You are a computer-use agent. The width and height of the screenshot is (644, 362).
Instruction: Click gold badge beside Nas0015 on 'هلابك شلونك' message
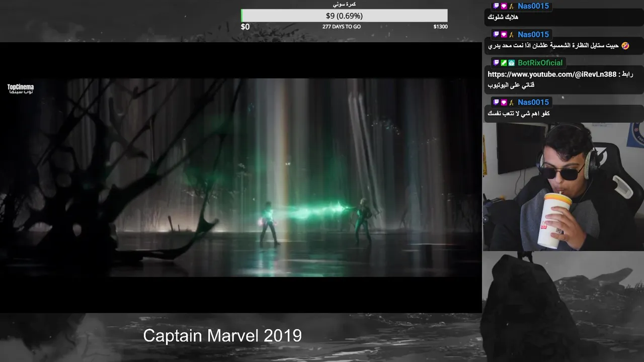[511, 6]
